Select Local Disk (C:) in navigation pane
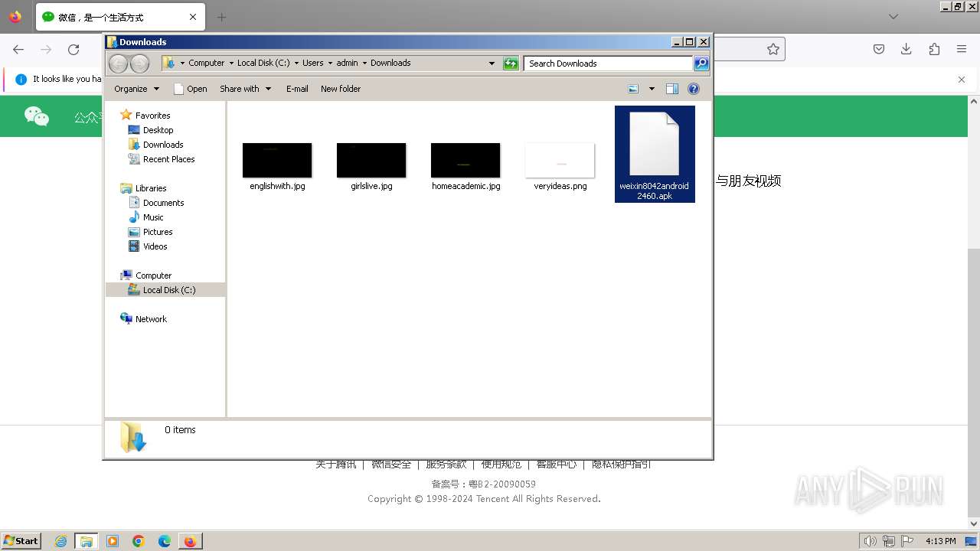 165,290
